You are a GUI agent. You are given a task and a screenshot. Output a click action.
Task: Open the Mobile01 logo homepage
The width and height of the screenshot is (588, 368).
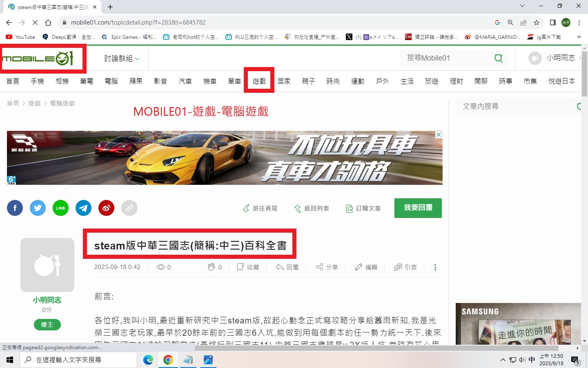(38, 58)
